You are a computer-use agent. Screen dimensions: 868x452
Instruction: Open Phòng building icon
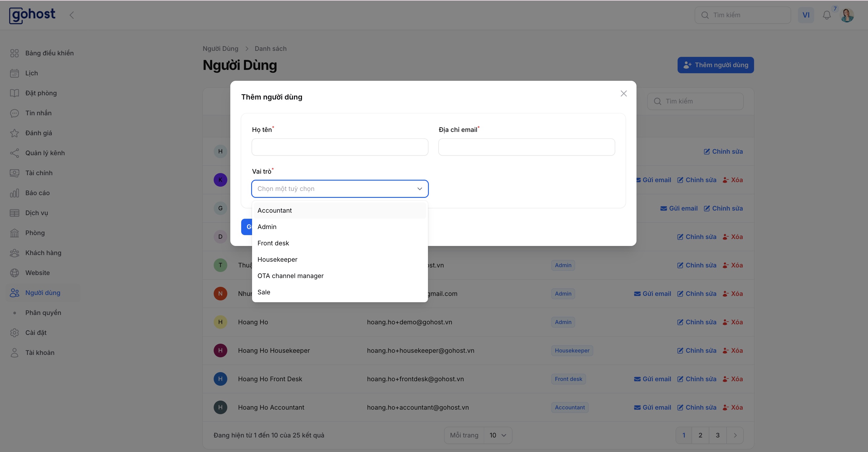[15, 233]
